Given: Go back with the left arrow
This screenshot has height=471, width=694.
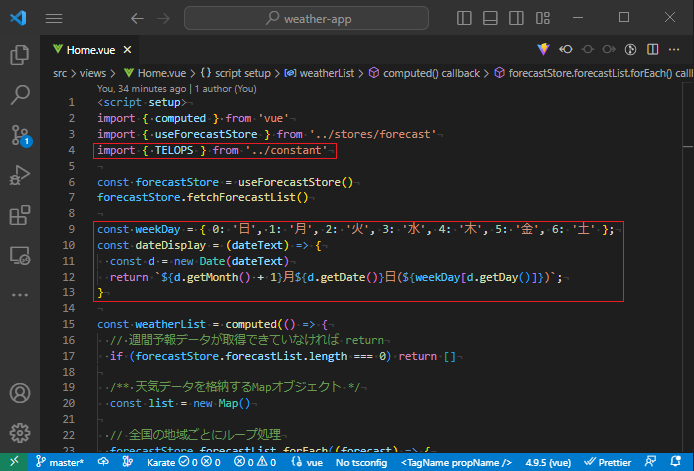Looking at the screenshot, I should tap(137, 18).
